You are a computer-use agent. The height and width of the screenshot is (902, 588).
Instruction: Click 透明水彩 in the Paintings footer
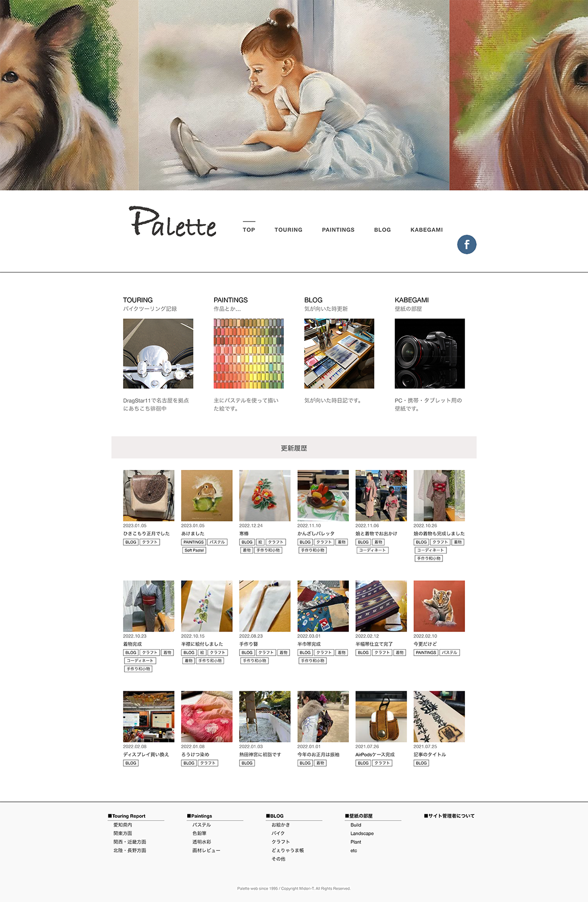(x=201, y=842)
